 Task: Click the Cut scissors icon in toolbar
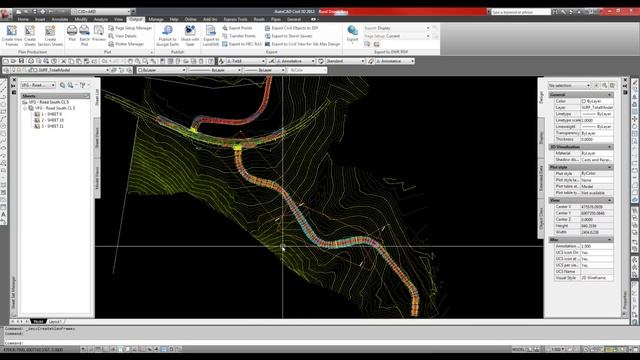tap(63, 61)
